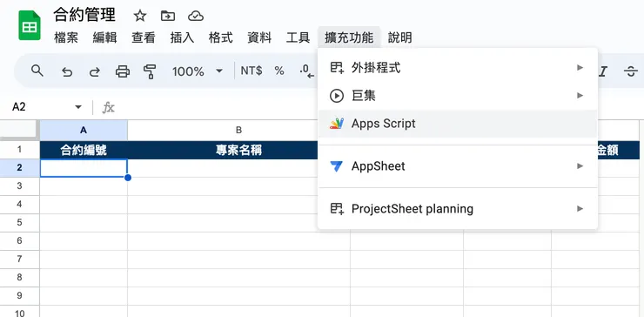
Task: Expand the 外掛程式 submenu arrow
Action: tap(580, 67)
